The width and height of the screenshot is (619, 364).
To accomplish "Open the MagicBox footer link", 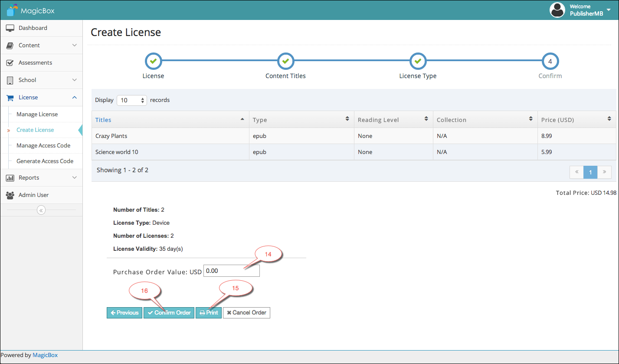I will coord(45,355).
